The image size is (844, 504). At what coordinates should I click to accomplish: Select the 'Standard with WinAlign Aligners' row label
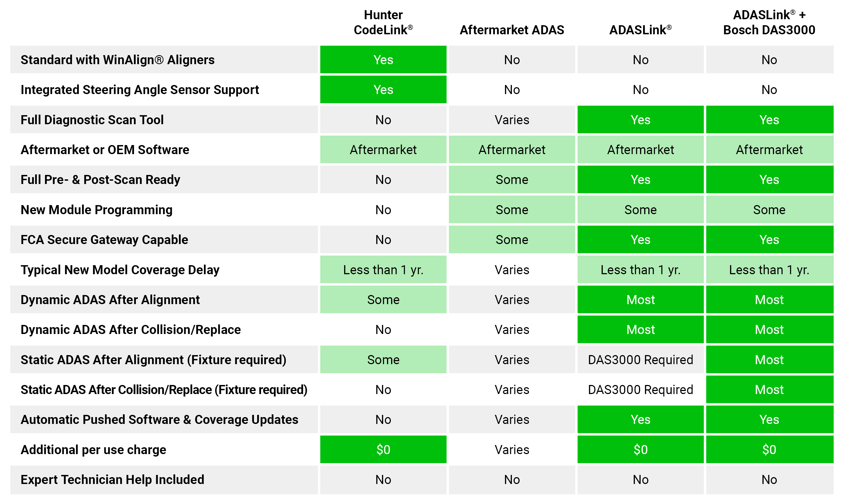117,60
